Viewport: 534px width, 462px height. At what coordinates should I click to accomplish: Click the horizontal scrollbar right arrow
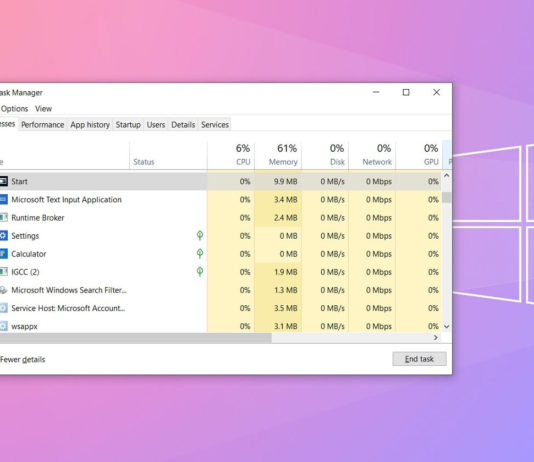click(436, 337)
